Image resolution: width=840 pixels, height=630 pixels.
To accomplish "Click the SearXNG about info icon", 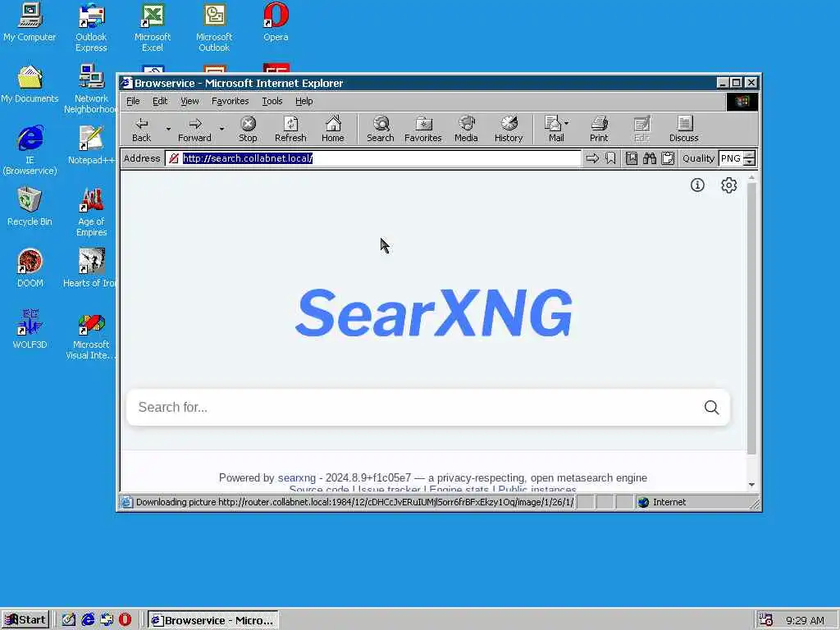I will pos(697,185).
